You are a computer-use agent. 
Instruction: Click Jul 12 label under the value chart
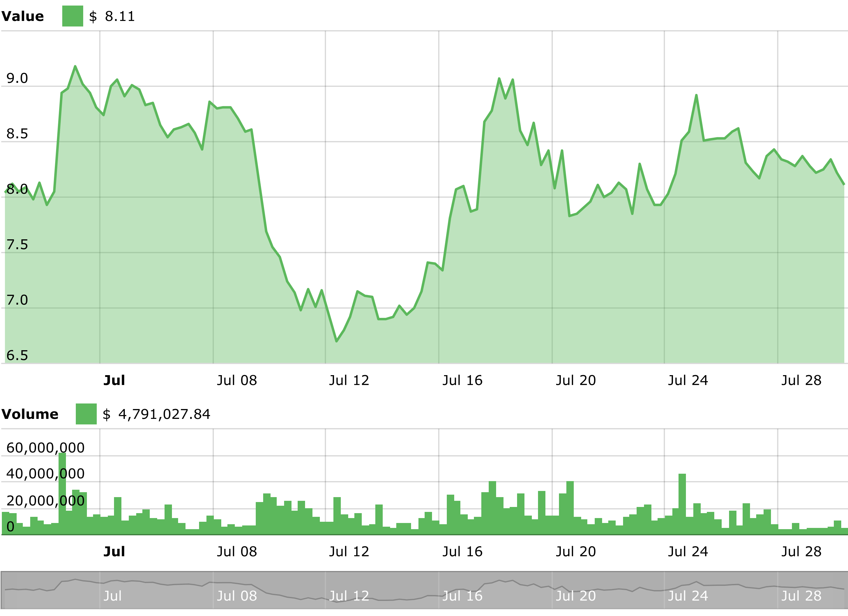pos(349,380)
